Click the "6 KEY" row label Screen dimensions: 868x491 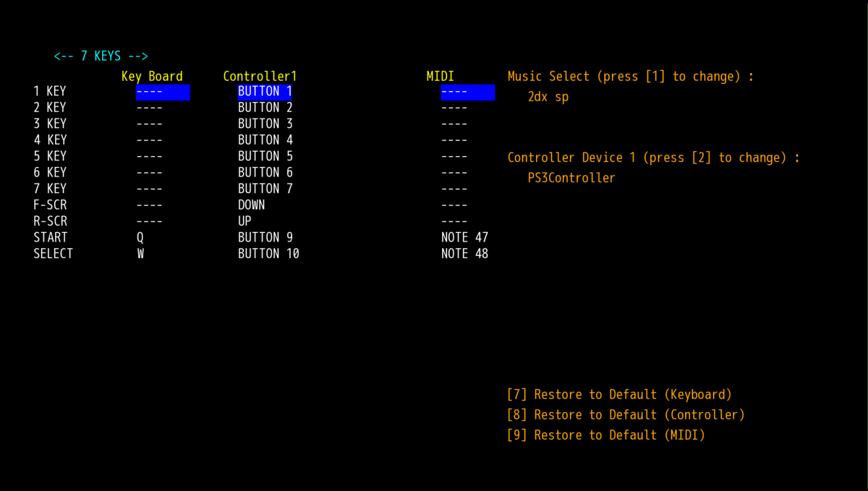point(50,173)
